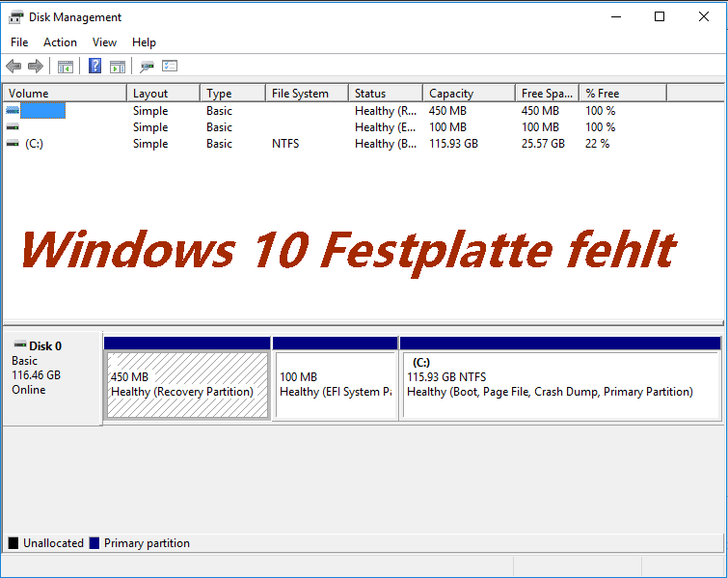Click the Healthy (B... status cell
This screenshot has width=728, height=578.
pyautogui.click(x=386, y=144)
